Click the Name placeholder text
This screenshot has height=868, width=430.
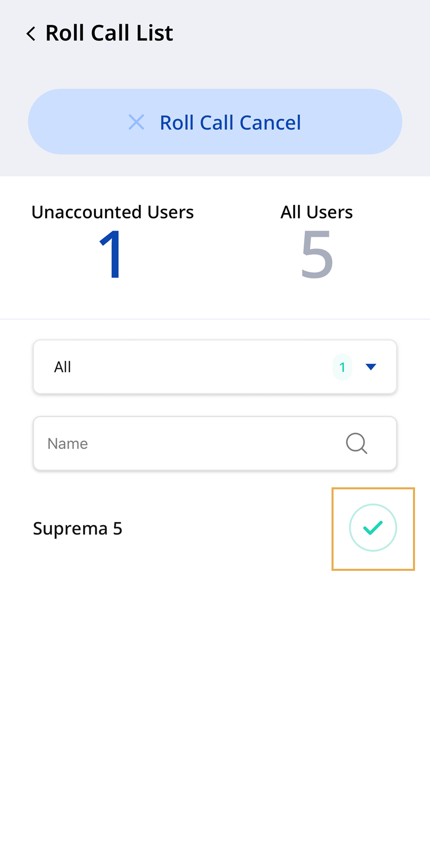[68, 444]
